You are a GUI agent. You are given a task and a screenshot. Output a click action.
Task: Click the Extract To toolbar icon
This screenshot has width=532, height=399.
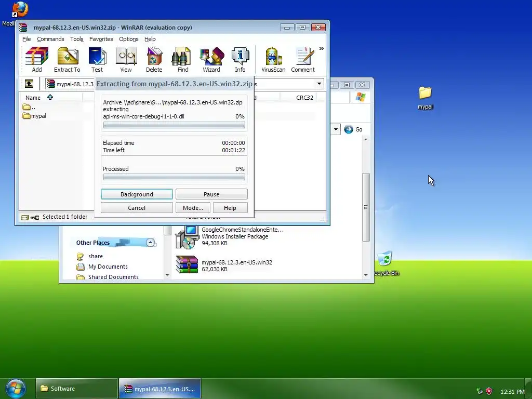point(67,60)
